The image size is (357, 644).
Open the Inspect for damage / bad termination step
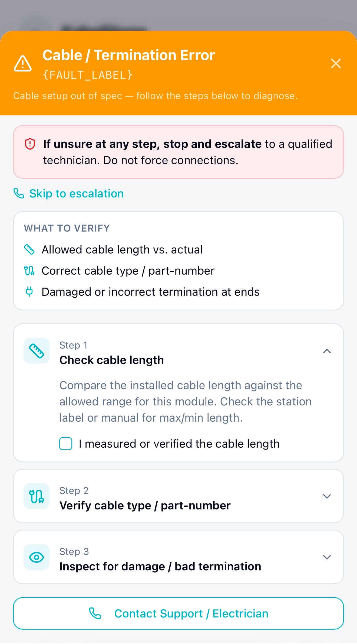tap(160, 566)
